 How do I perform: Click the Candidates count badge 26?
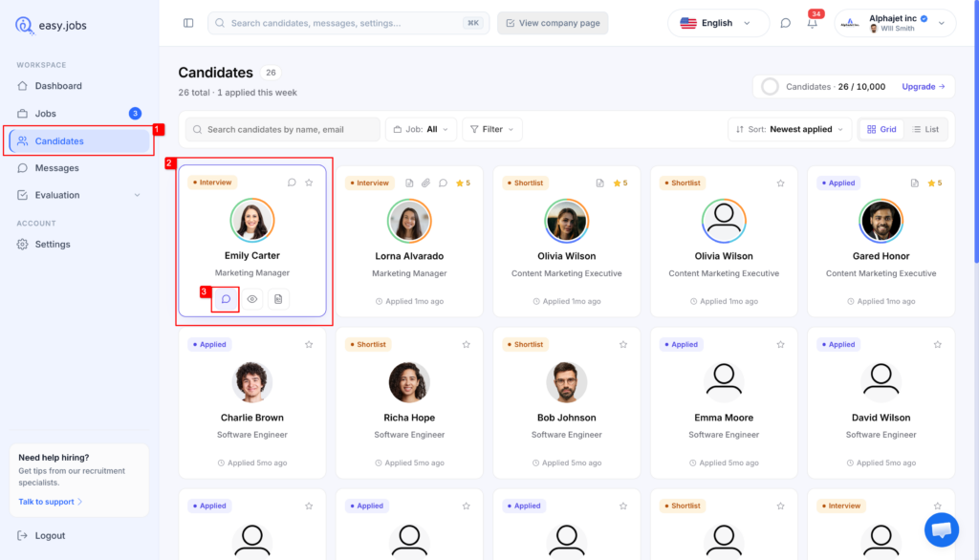(x=271, y=73)
